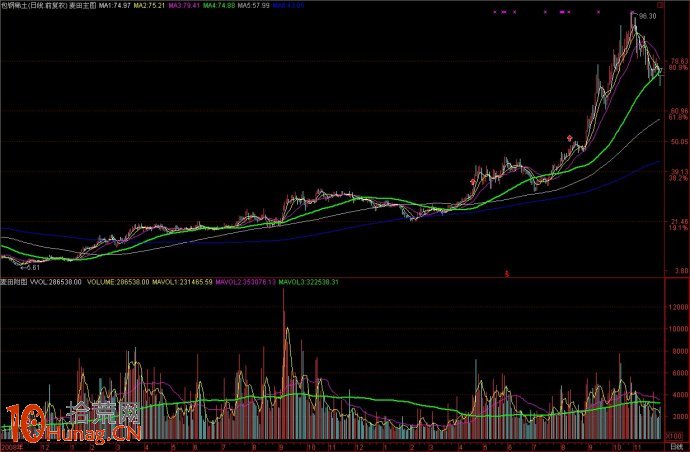Click the VOLUME:286538.00 label
The width and height of the screenshot is (690, 452).
coord(118,282)
